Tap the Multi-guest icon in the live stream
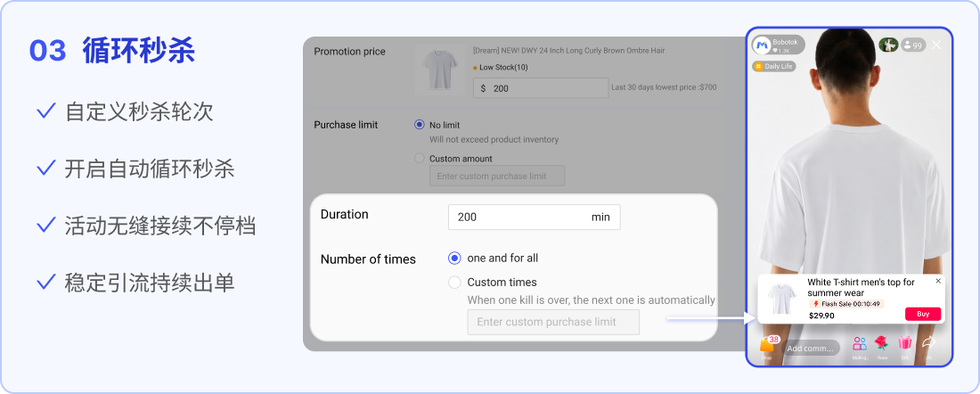This screenshot has height=394, width=980. [x=860, y=345]
